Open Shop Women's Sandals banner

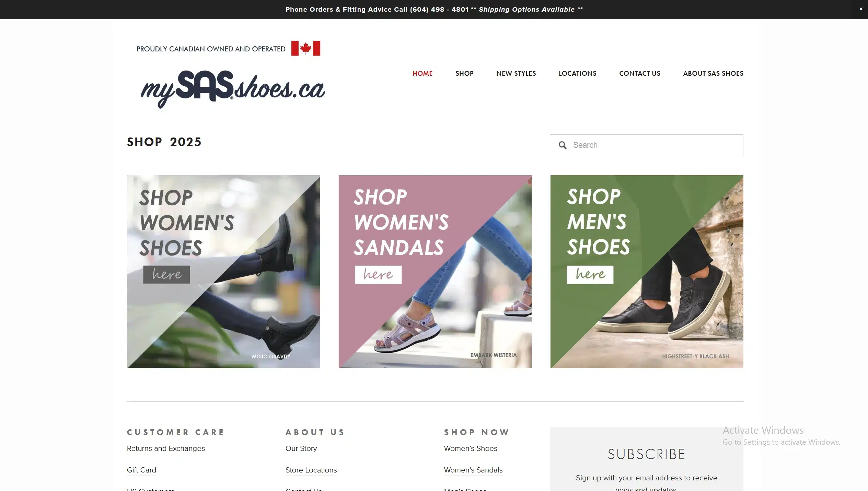435,272
